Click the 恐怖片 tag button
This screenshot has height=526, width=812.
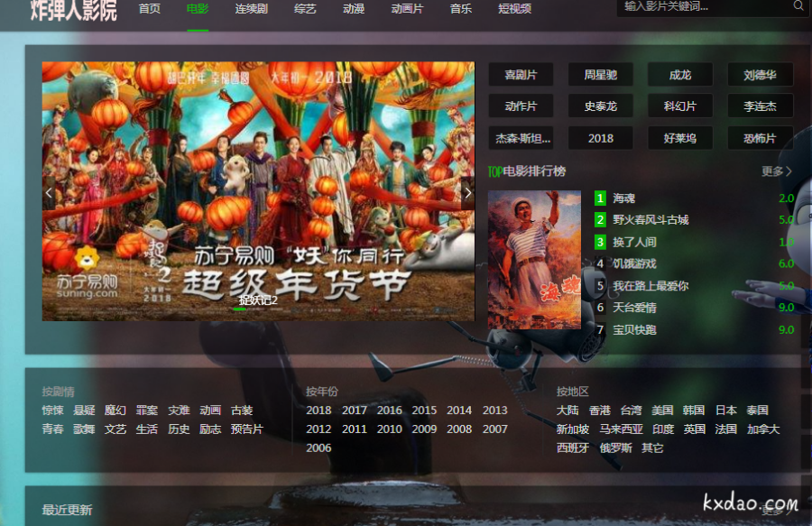tap(761, 138)
